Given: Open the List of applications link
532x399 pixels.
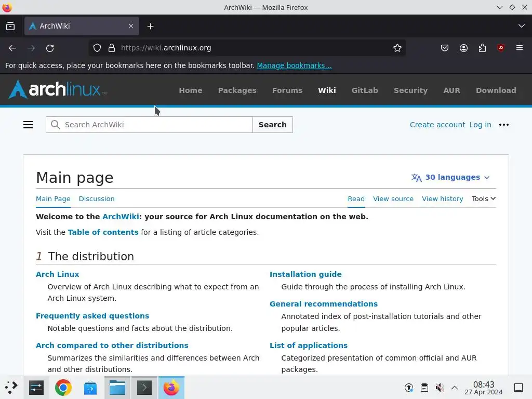Looking at the screenshot, I should click(309, 345).
